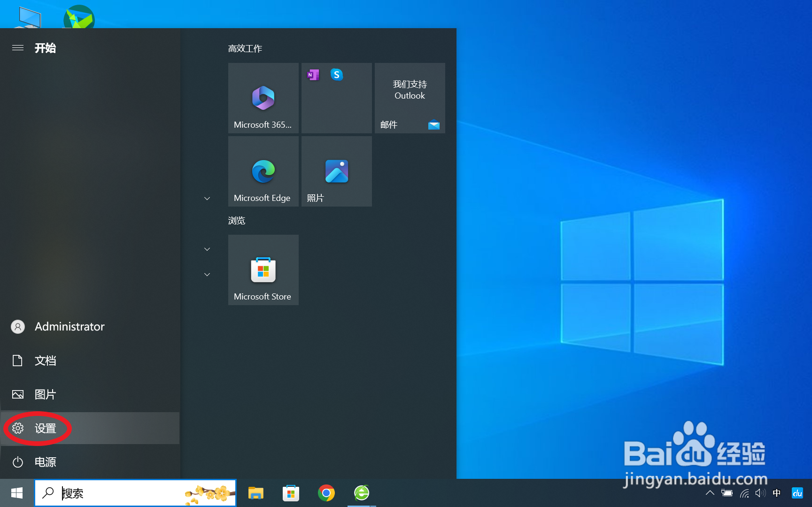Click the 开始 title text

(x=45, y=48)
